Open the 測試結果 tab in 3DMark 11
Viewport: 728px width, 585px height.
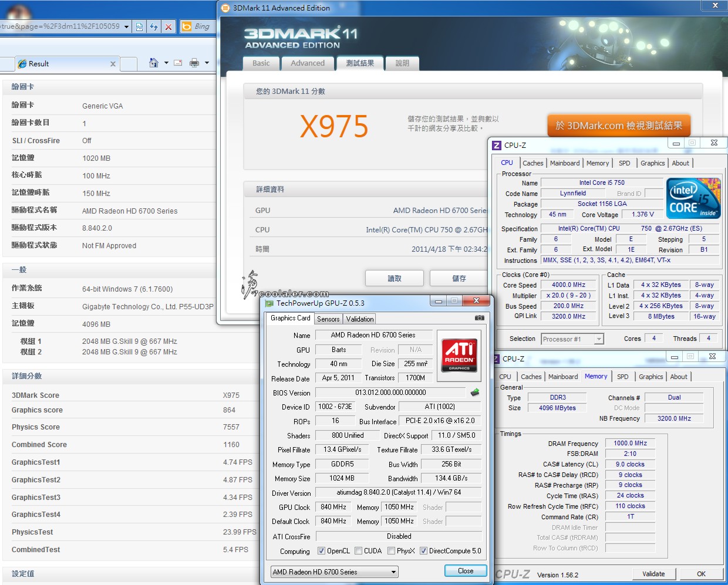[360, 63]
